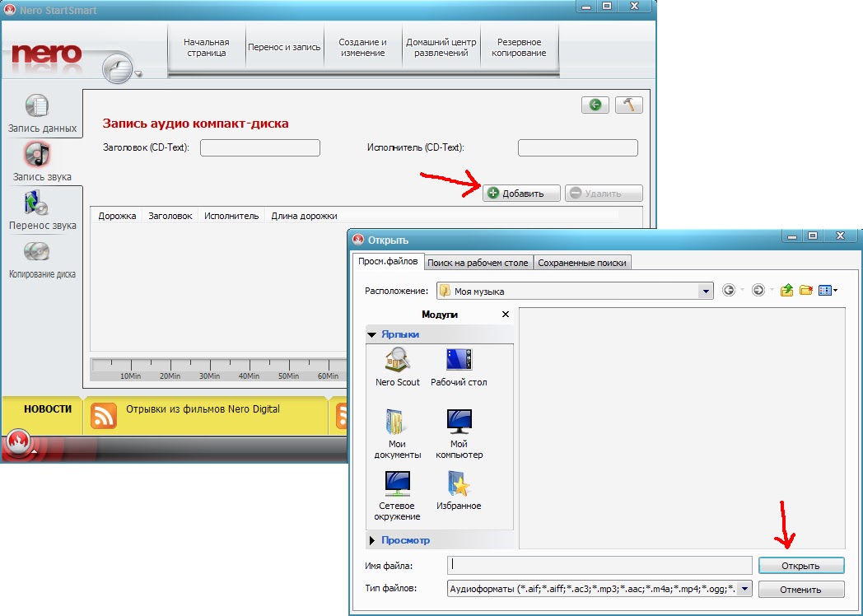Image resolution: width=863 pixels, height=616 pixels.
Task: Navigate forward in the Открыть dialog
Action: [x=758, y=290]
